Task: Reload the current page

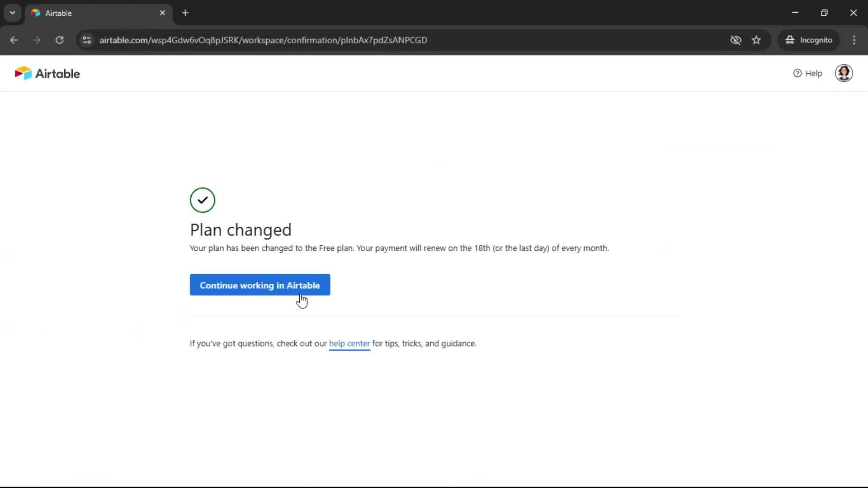Action: pyautogui.click(x=59, y=40)
